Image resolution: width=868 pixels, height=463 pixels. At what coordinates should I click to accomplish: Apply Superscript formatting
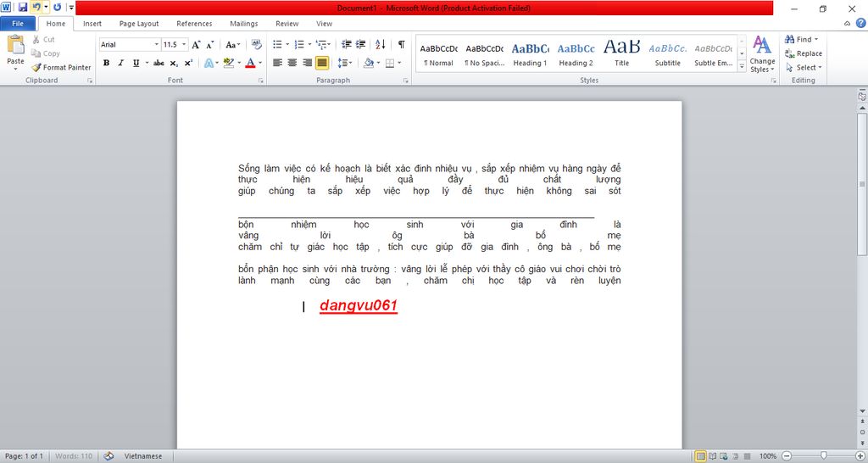pos(188,63)
